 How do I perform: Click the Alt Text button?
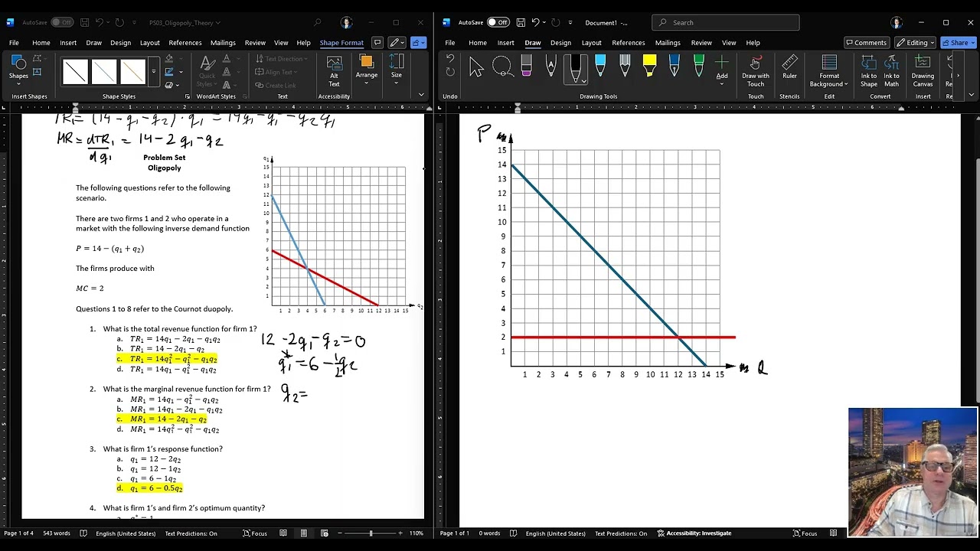pyautogui.click(x=334, y=70)
